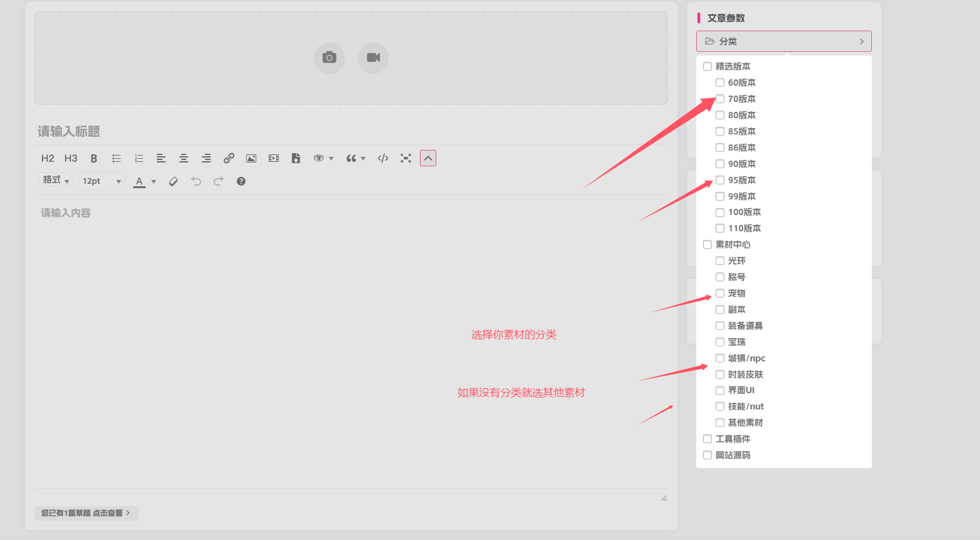Open the text color picker arrow
Image resolution: width=980 pixels, height=540 pixels.
point(154,181)
